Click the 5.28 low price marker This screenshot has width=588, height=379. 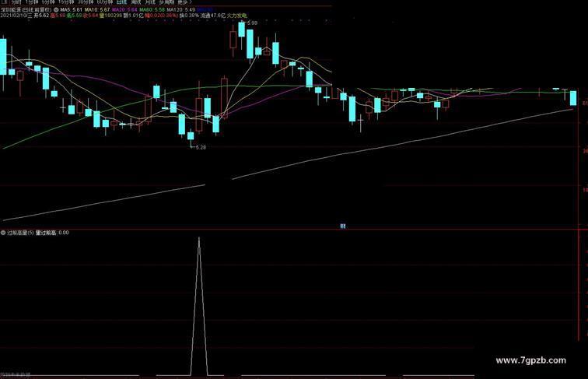[x=199, y=147]
